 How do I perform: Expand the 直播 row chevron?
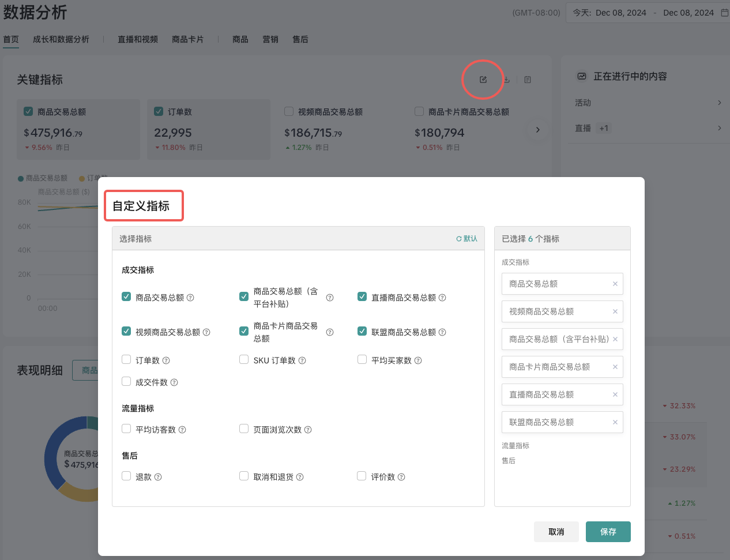(719, 128)
